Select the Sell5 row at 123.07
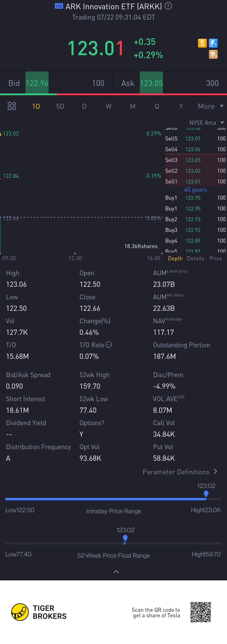227x644 pixels. point(195,139)
